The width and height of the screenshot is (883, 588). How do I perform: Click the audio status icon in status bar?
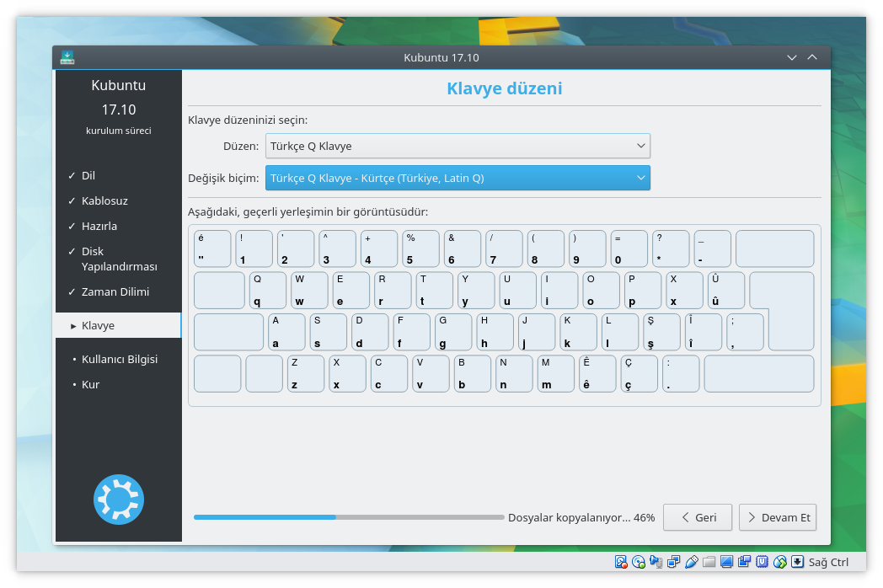(x=656, y=562)
